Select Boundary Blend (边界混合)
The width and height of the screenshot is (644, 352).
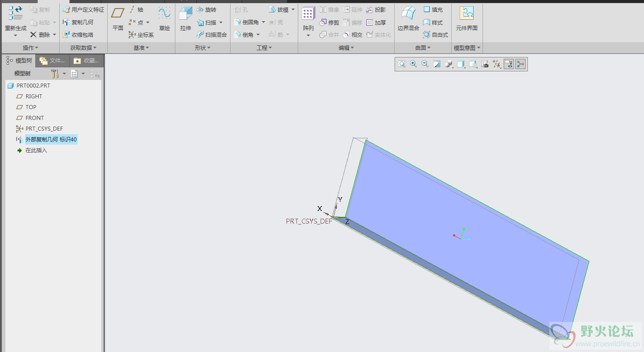[x=408, y=18]
